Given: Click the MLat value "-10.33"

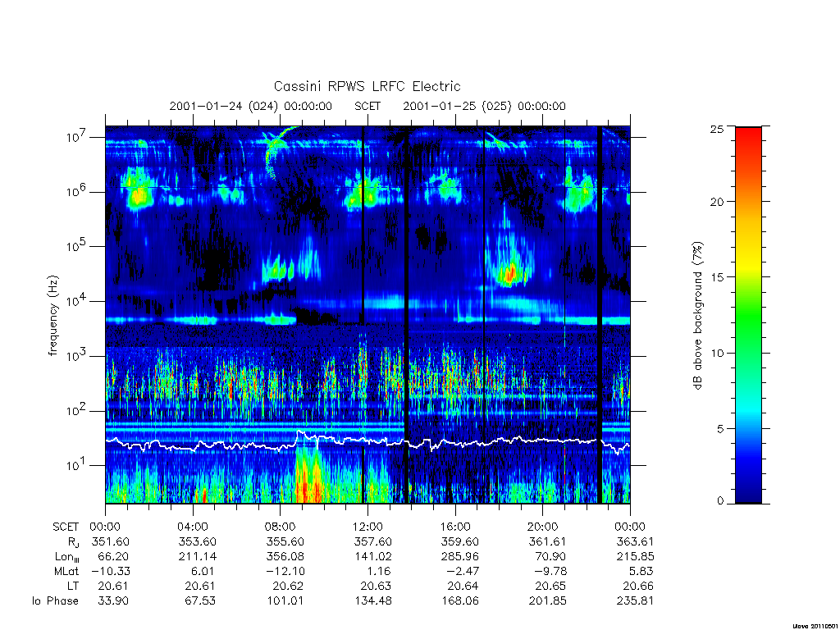Looking at the screenshot, I should pyautogui.click(x=110, y=571).
